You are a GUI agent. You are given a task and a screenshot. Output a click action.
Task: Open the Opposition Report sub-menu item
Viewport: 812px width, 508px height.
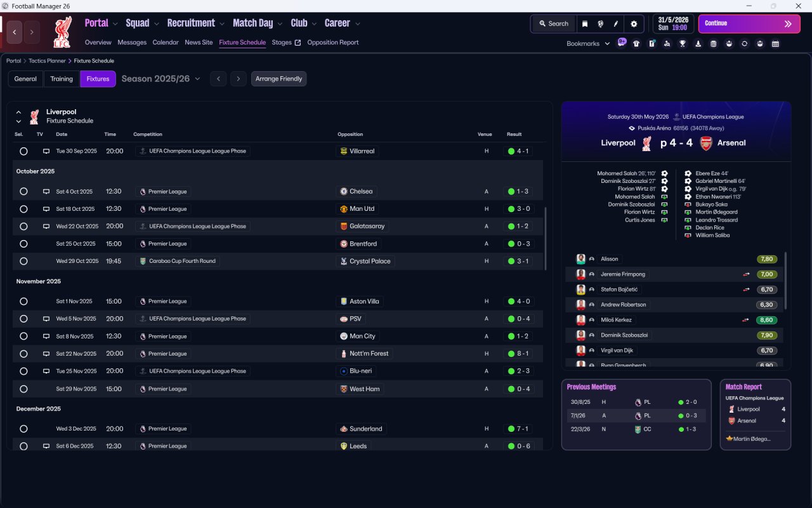pos(333,43)
